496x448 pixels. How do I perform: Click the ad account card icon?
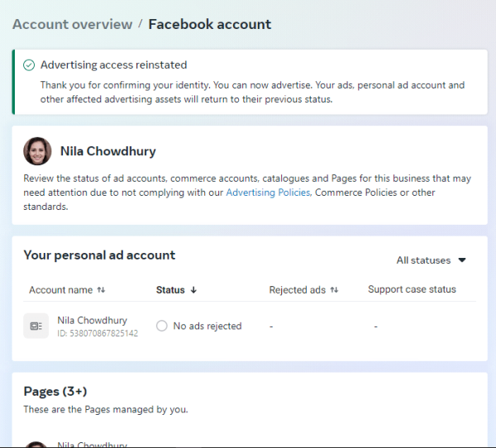tap(36, 326)
